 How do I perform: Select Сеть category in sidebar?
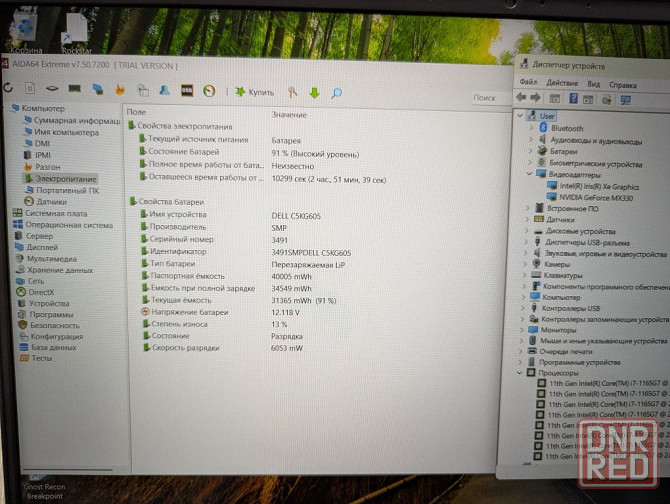[30, 281]
